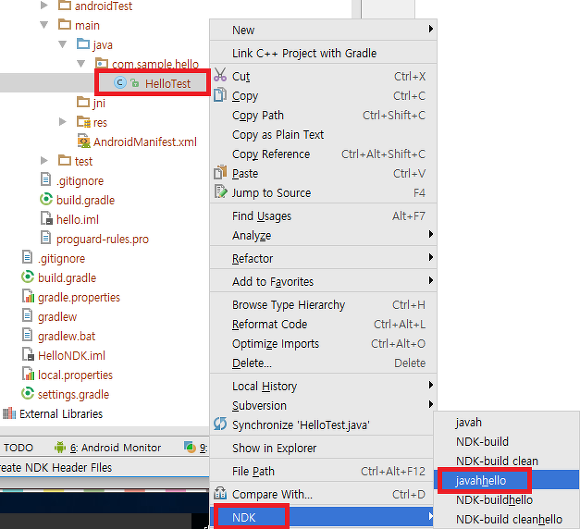Viewport: 580px width, 529px height.
Task: Choose Delete... from context menu
Action: [323, 363]
